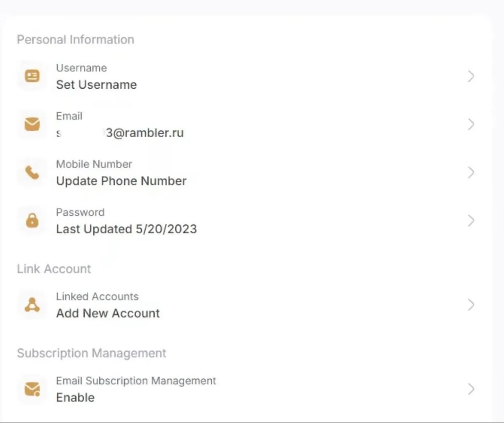
Task: Open the Password row chevron
Action: (x=471, y=221)
